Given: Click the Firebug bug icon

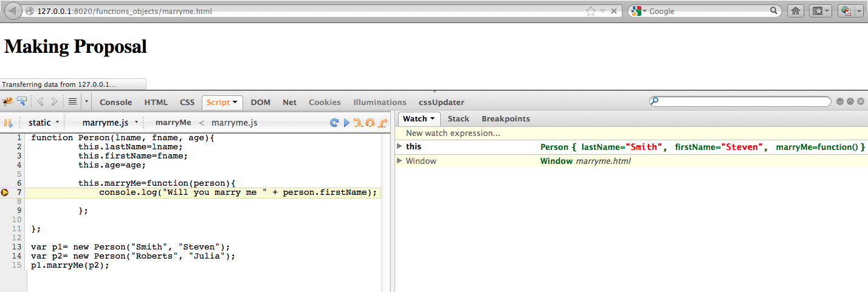Looking at the screenshot, I should 8,102.
